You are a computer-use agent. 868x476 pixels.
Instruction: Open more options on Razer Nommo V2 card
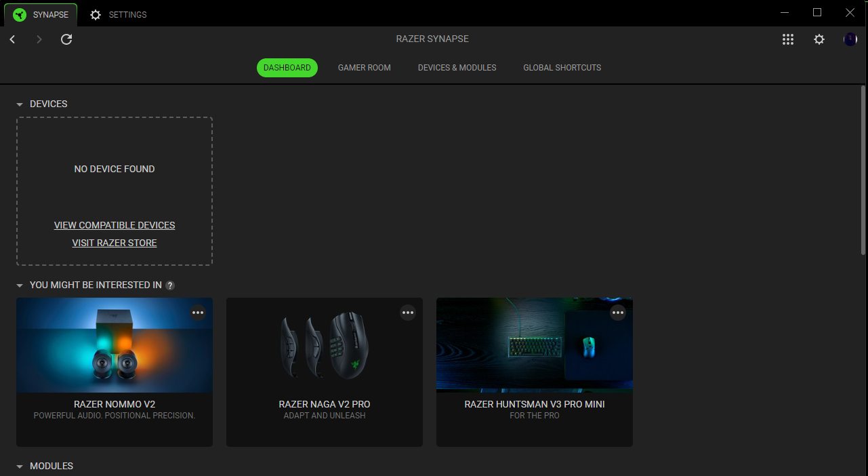pyautogui.click(x=198, y=313)
